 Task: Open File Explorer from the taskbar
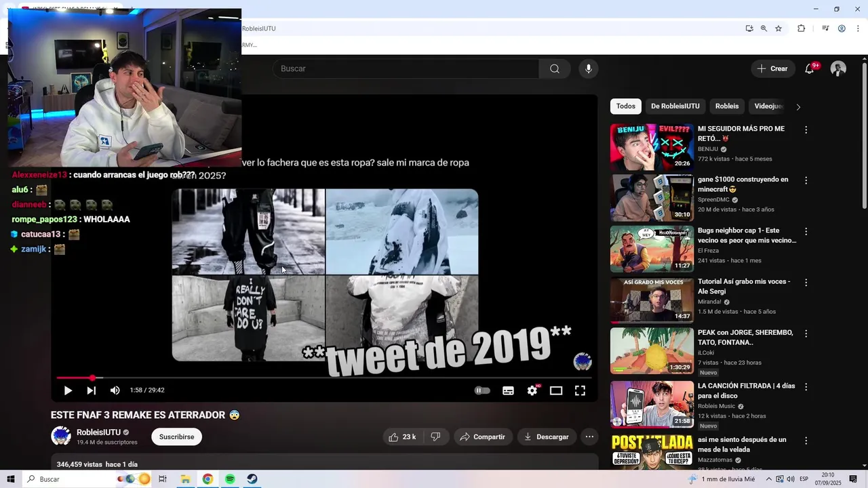[185, 479]
